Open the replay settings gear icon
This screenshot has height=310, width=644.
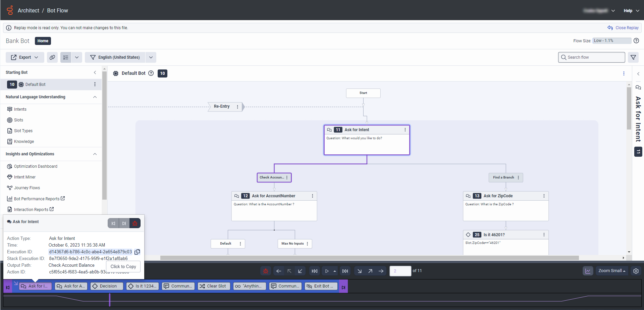(636, 271)
